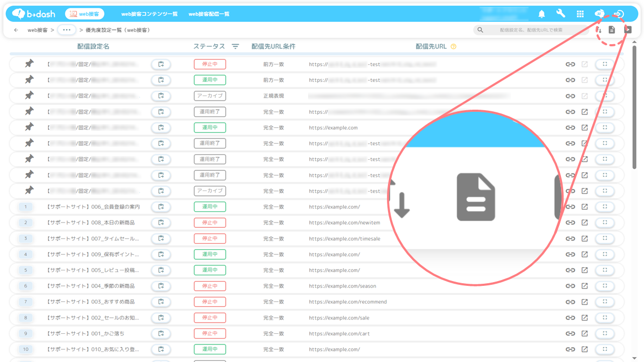The image size is (644, 362).
Task: Click the chat mascot support icon
Action: pyautogui.click(x=599, y=14)
